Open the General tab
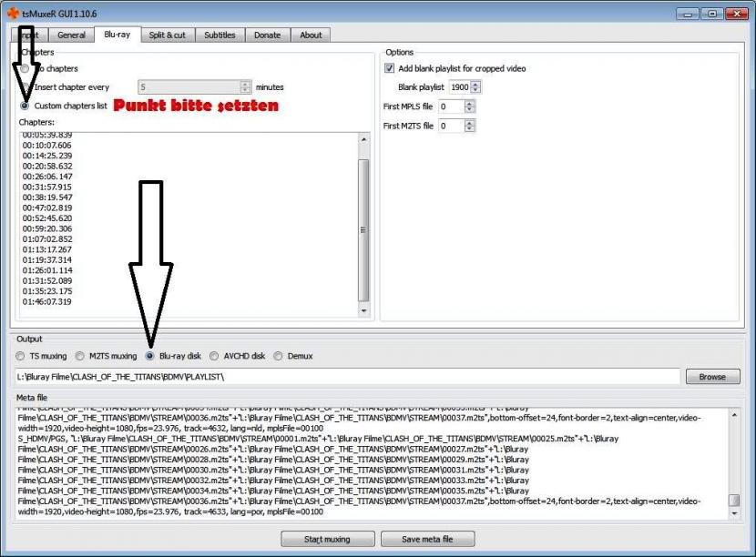 pyautogui.click(x=71, y=35)
